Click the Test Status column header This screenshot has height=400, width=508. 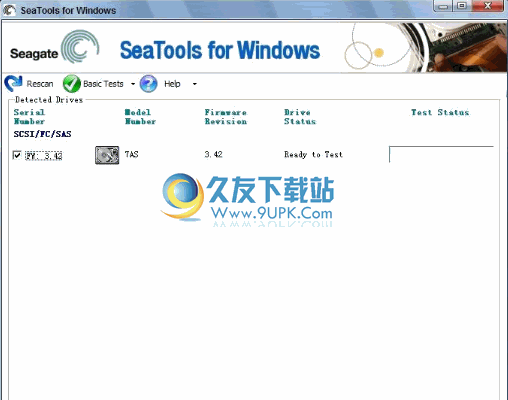coord(440,112)
